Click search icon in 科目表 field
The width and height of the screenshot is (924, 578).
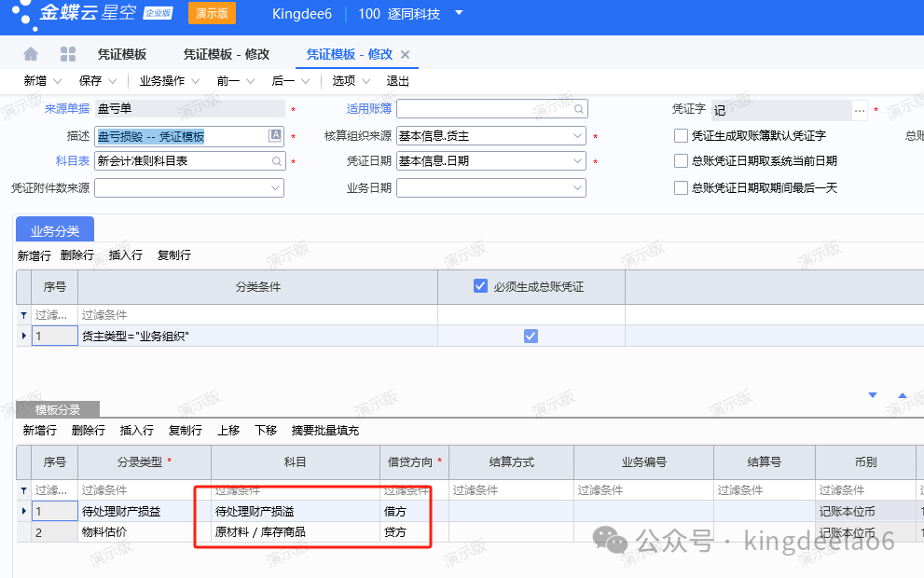pyautogui.click(x=276, y=161)
